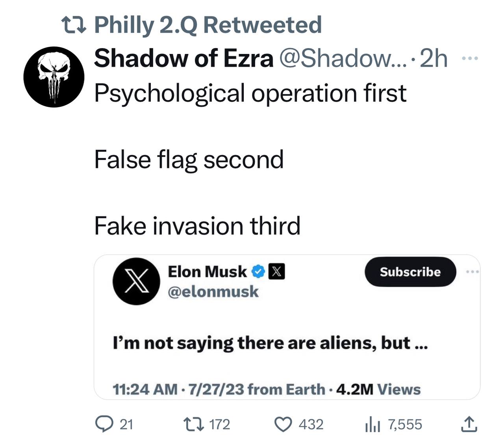Click the retweet arrows beside Philly 2.Q
Image resolution: width=504 pixels, height=448 pixels.
coord(75,25)
